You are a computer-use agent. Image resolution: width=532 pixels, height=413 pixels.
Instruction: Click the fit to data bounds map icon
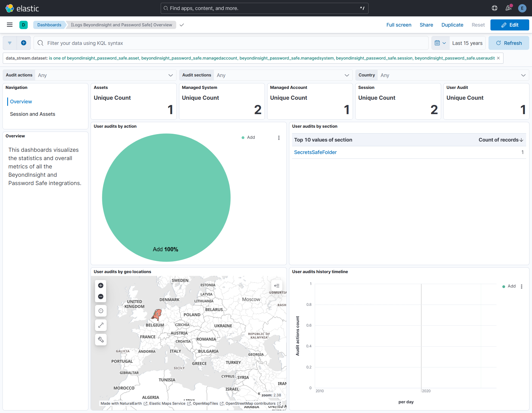[101, 311]
